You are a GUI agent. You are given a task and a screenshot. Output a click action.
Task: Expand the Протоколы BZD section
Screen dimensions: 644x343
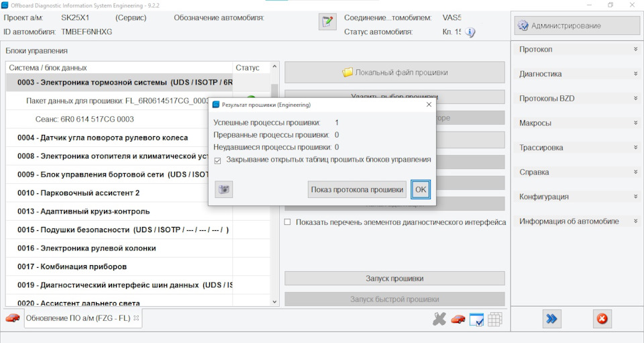click(x=577, y=99)
